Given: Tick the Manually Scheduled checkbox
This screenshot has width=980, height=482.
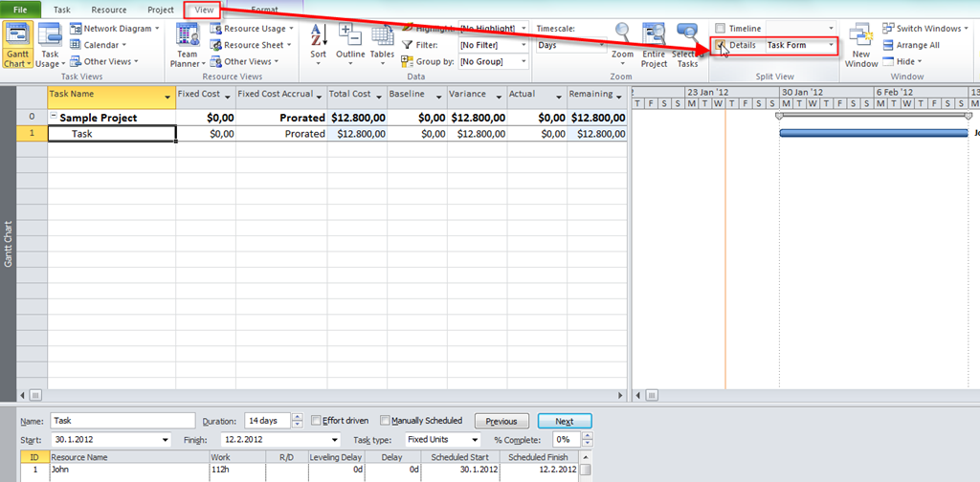Looking at the screenshot, I should (385, 421).
